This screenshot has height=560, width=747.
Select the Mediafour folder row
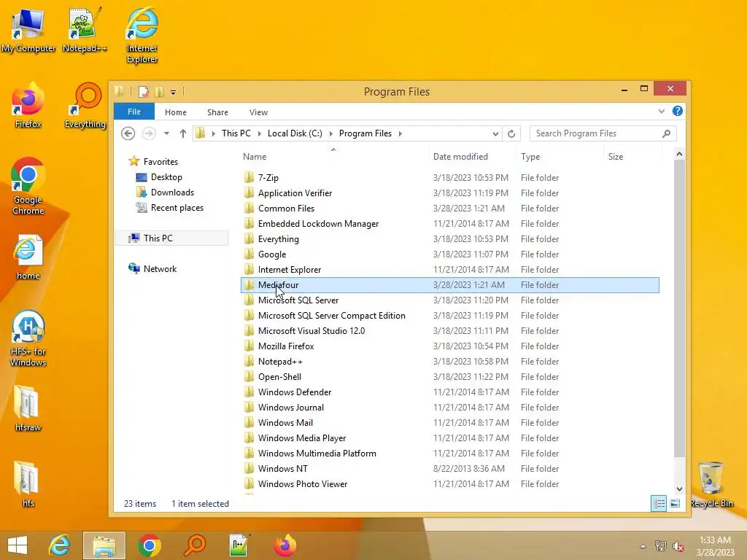click(x=450, y=285)
